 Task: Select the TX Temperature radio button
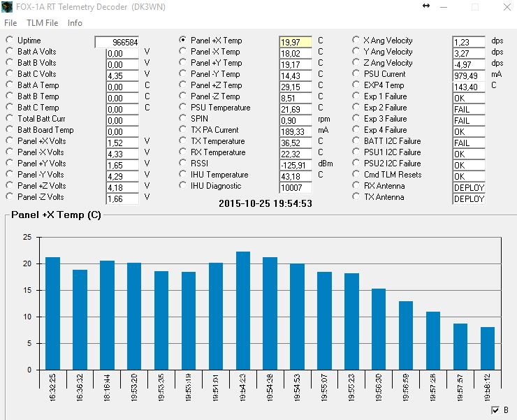(182, 140)
